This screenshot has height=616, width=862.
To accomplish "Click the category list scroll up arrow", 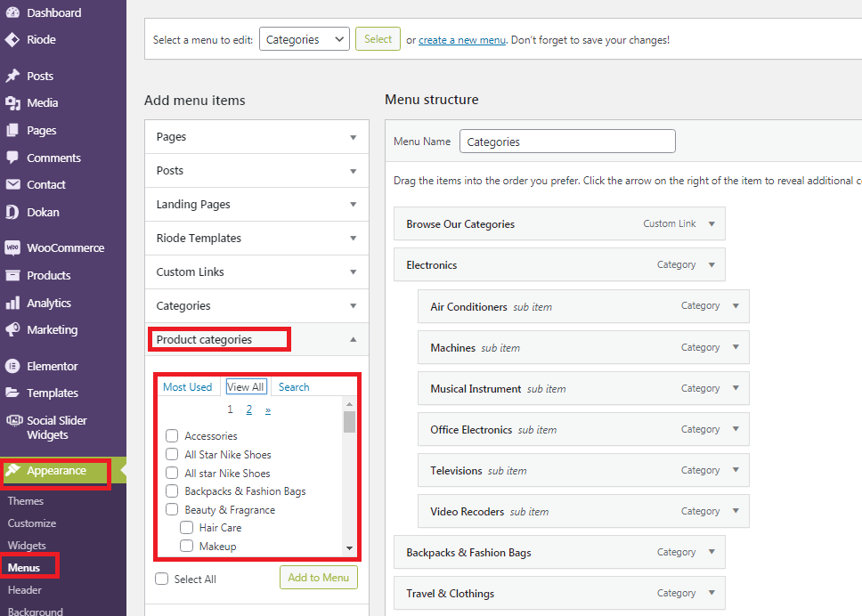I will click(x=349, y=404).
